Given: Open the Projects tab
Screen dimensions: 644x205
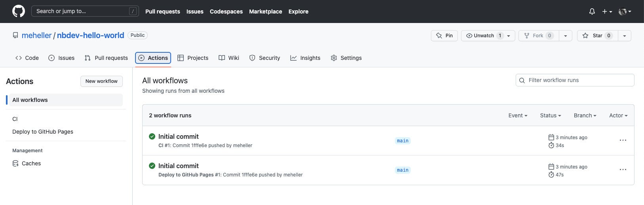Looking at the screenshot, I should click(x=193, y=58).
